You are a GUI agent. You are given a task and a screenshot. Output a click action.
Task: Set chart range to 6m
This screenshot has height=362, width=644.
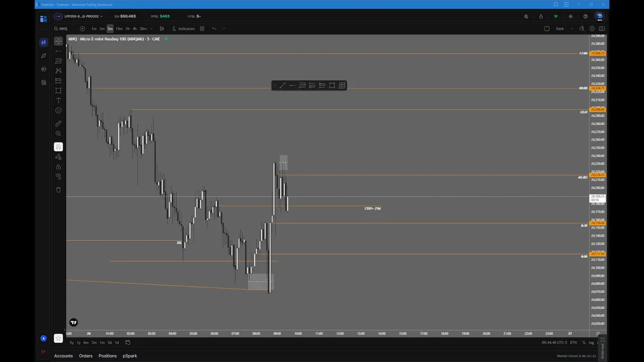point(86,343)
